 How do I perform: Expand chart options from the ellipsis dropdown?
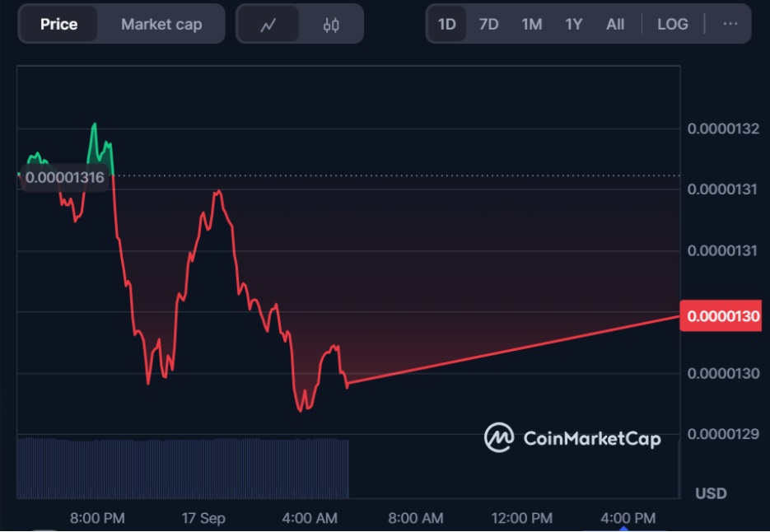(x=730, y=24)
